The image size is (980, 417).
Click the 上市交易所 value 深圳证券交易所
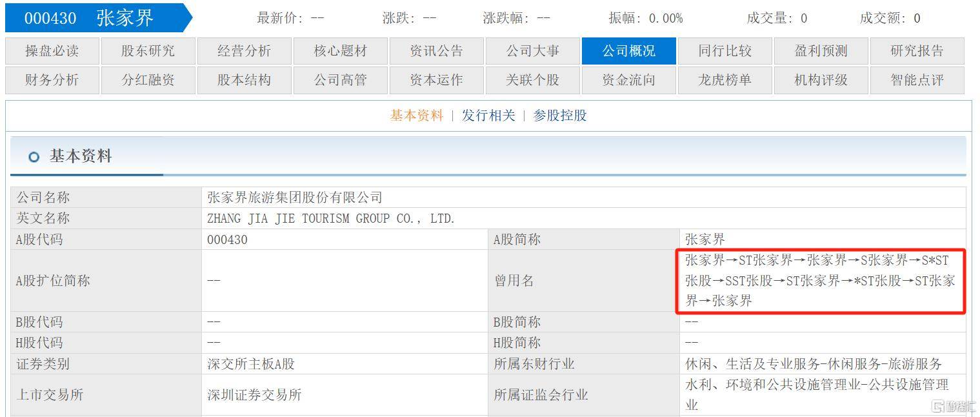254,395
